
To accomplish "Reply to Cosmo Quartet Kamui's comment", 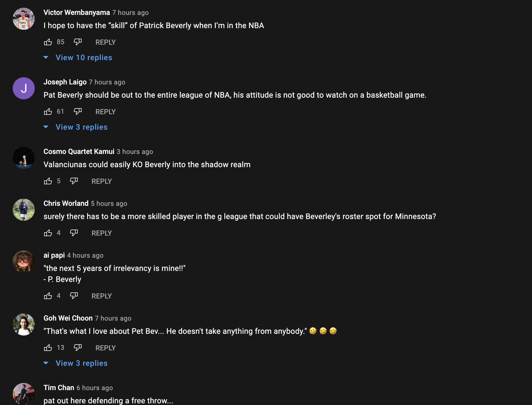I will tap(101, 181).
